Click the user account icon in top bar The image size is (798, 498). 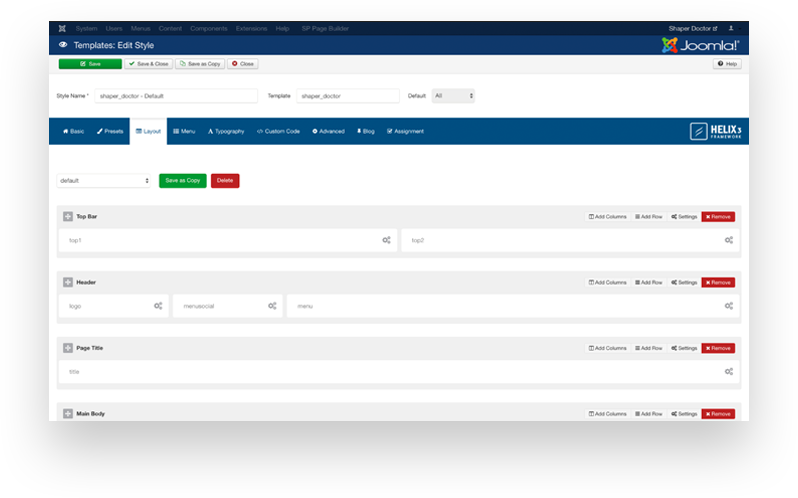[731, 28]
